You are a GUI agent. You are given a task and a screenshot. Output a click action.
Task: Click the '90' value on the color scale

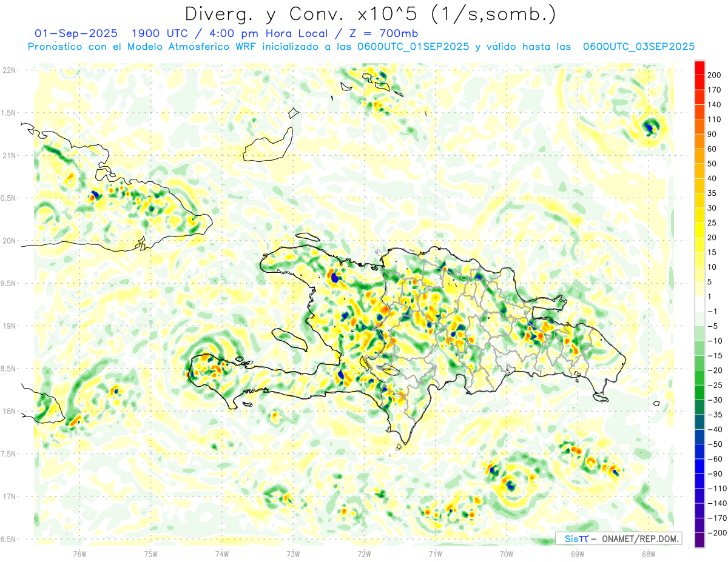point(712,134)
